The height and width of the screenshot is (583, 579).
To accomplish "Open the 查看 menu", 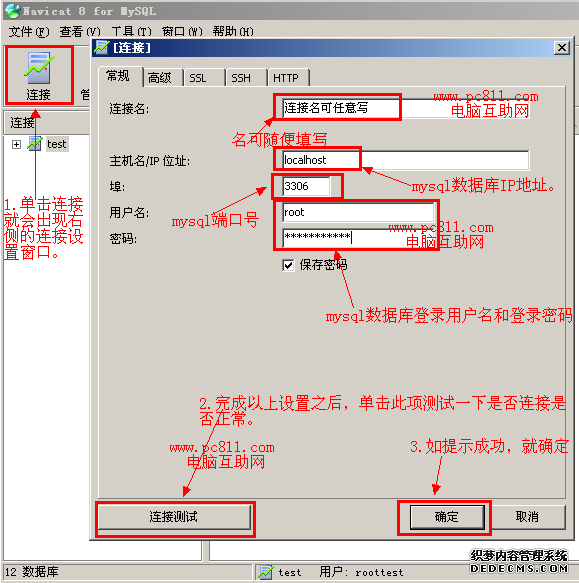I will click(80, 32).
